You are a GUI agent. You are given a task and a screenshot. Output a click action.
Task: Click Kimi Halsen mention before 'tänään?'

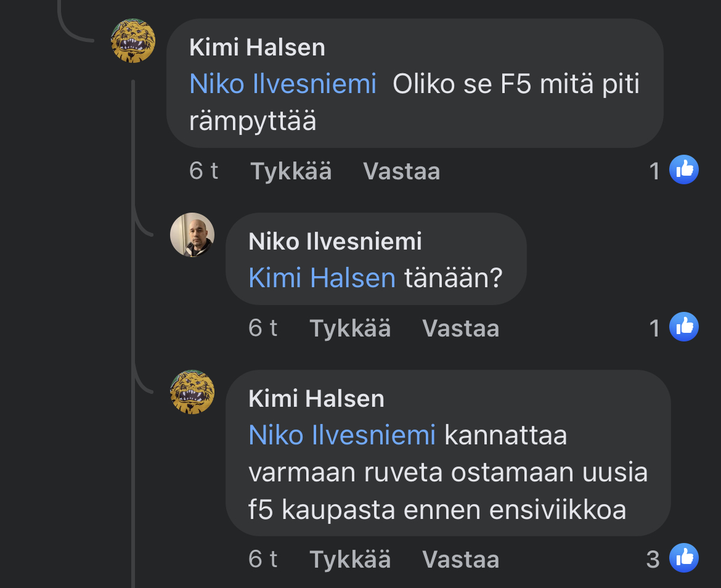pyautogui.click(x=322, y=278)
